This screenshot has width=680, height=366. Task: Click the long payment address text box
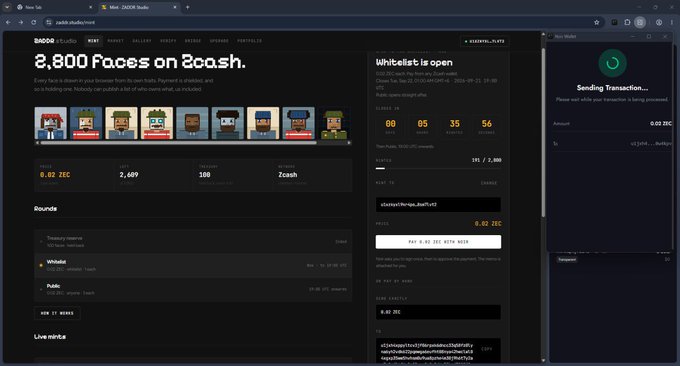pos(438,351)
